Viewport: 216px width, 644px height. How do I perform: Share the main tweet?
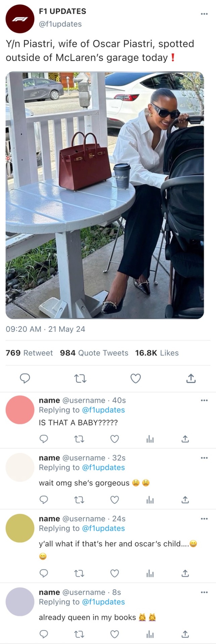point(190,378)
